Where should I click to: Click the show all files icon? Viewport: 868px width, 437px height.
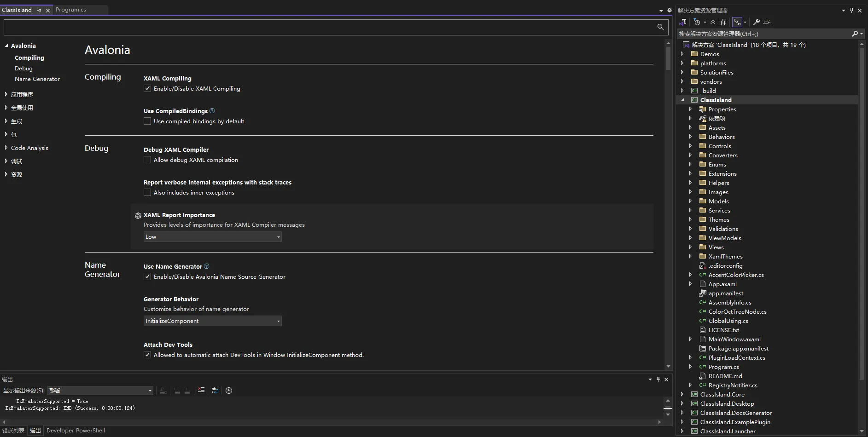tap(723, 22)
